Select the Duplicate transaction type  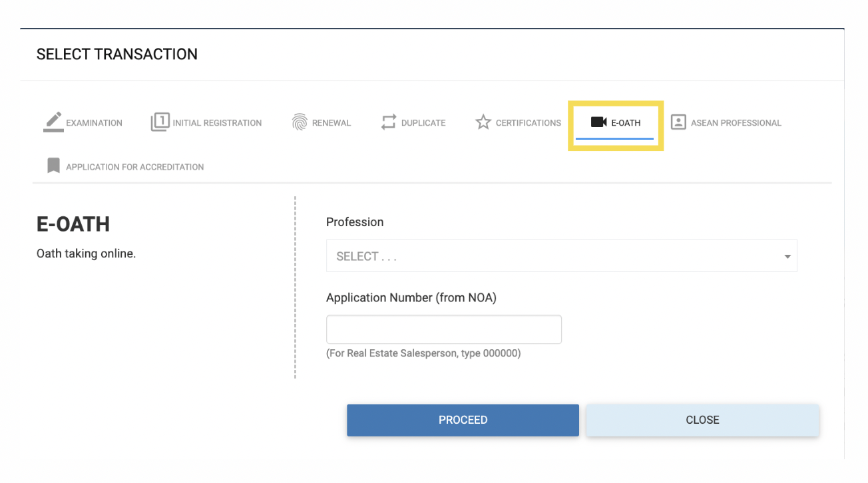(x=413, y=122)
